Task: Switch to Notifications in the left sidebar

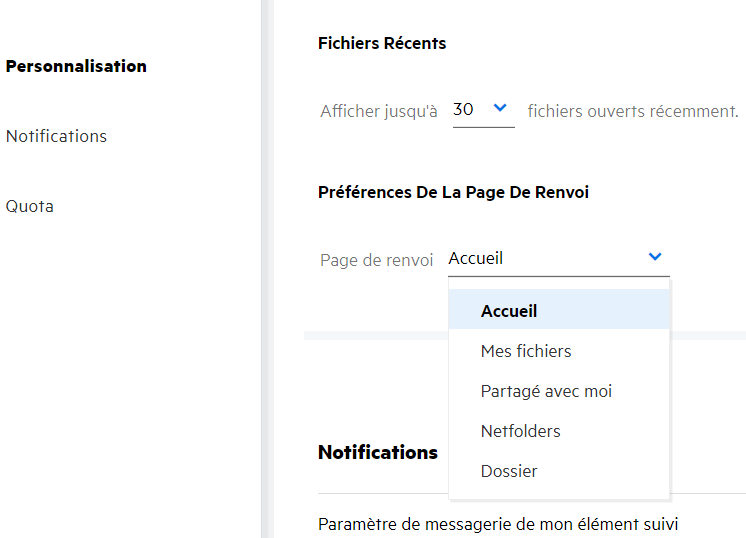Action: click(56, 136)
